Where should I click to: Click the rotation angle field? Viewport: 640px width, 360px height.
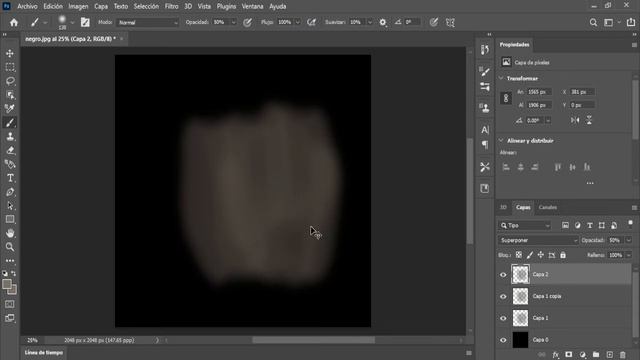tap(534, 120)
